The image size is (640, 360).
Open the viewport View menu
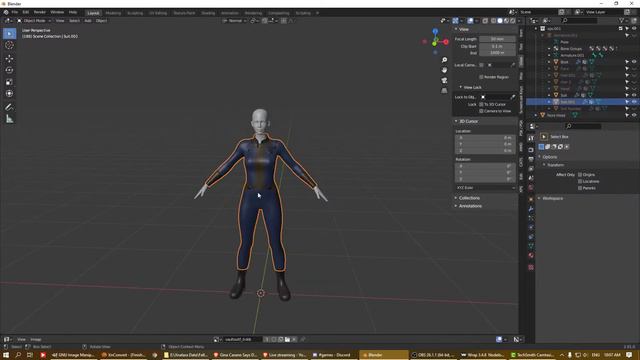pos(60,21)
